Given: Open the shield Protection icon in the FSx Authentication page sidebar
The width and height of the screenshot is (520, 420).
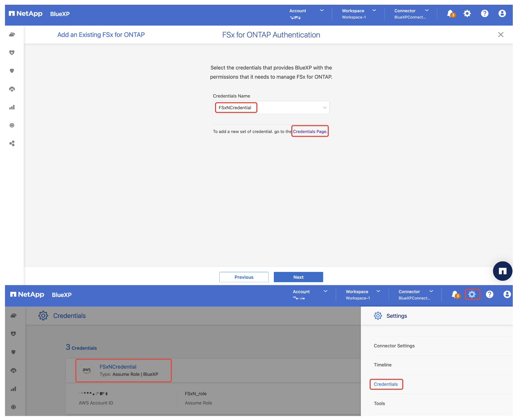Looking at the screenshot, I should coord(12,71).
